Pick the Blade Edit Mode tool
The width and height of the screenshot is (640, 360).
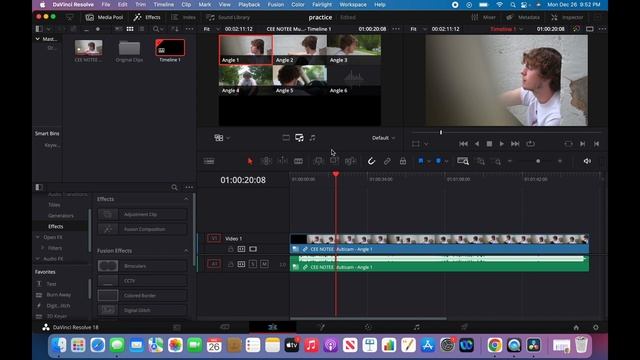pos(298,161)
